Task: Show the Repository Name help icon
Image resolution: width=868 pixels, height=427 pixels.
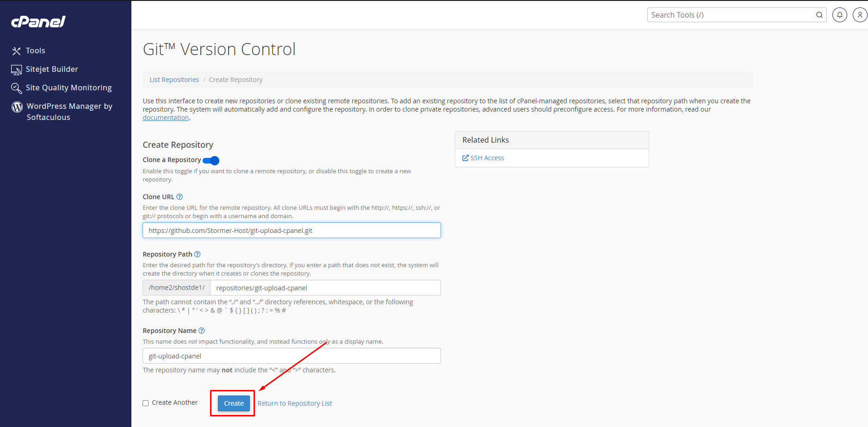Action: pos(201,331)
